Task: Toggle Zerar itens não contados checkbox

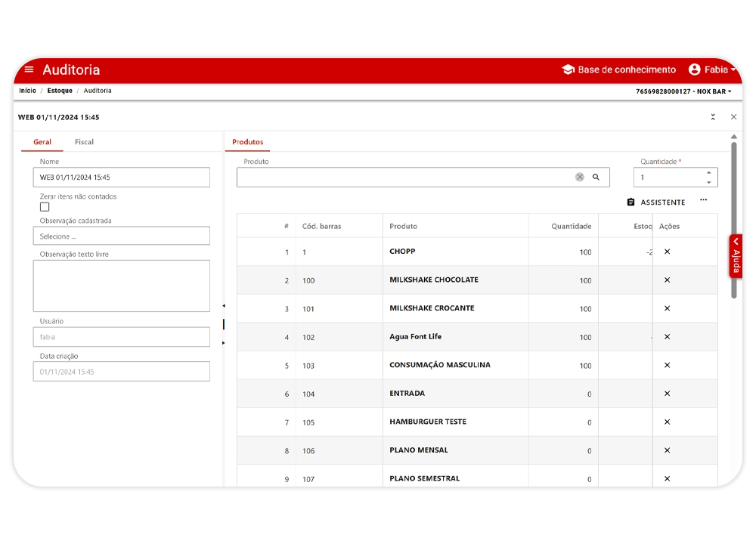Action: tap(45, 207)
